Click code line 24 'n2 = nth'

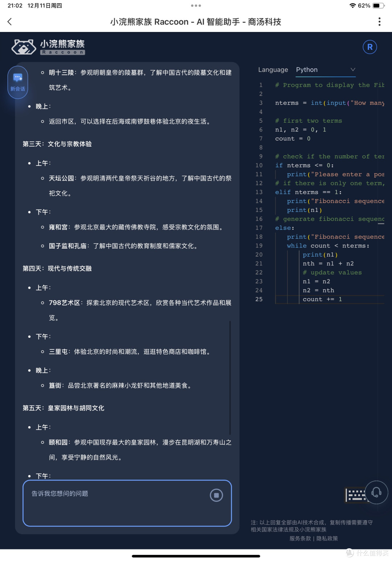coord(318,290)
